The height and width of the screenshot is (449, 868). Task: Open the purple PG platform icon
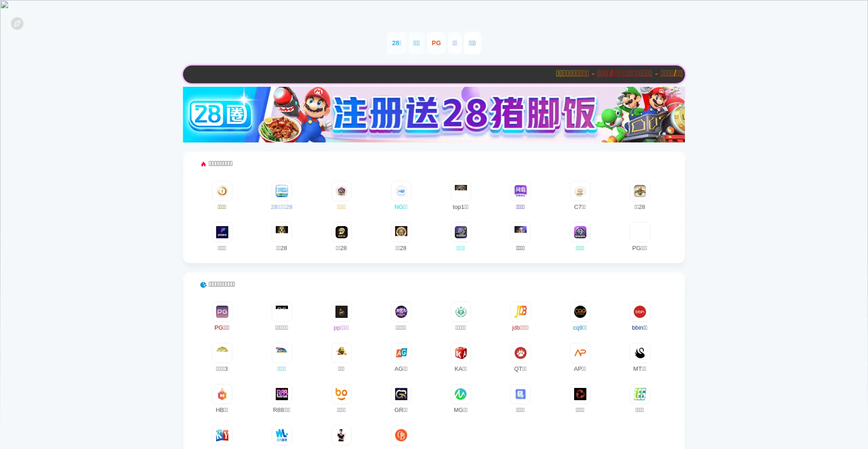222,312
